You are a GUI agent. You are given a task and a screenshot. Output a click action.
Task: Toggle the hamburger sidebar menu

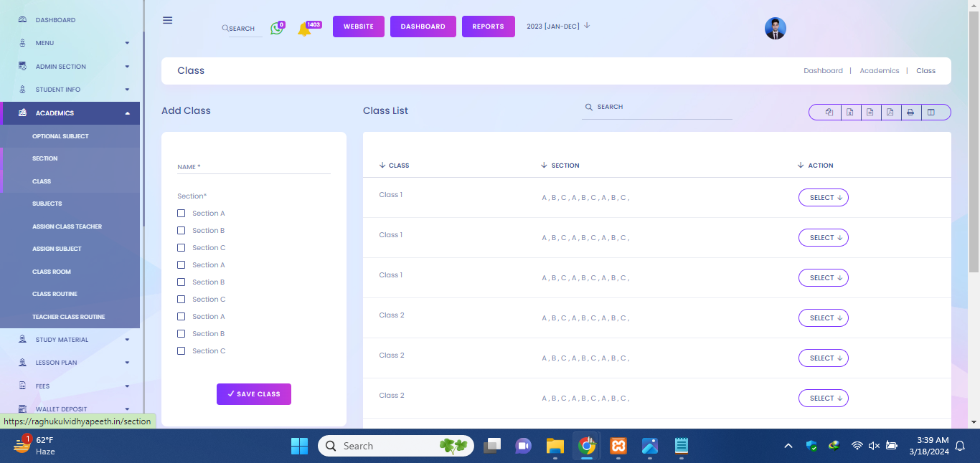[168, 20]
